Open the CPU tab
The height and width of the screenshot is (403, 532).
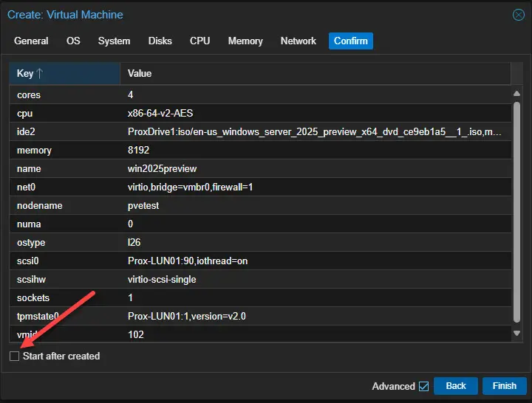pos(199,41)
